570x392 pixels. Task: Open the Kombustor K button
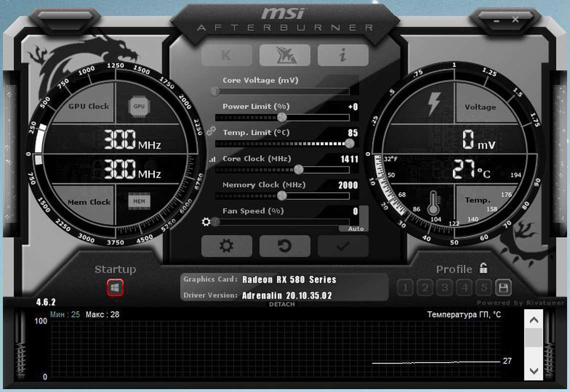pyautogui.click(x=226, y=55)
